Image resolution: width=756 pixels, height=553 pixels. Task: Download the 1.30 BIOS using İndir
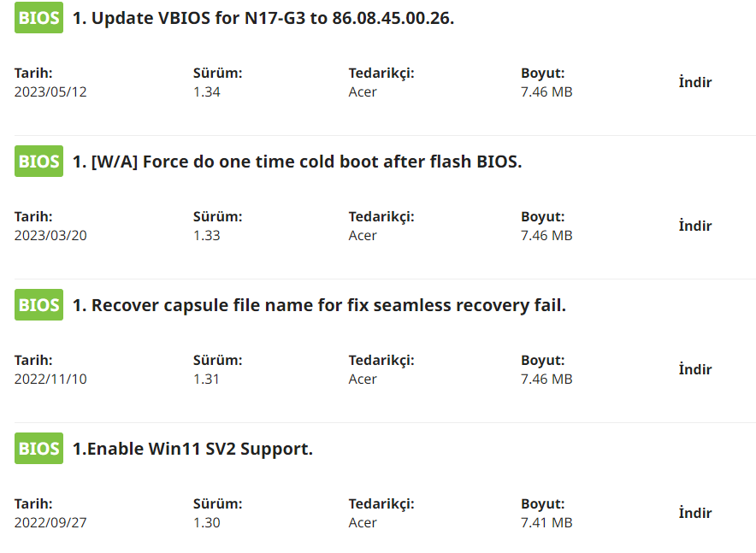[x=694, y=514]
